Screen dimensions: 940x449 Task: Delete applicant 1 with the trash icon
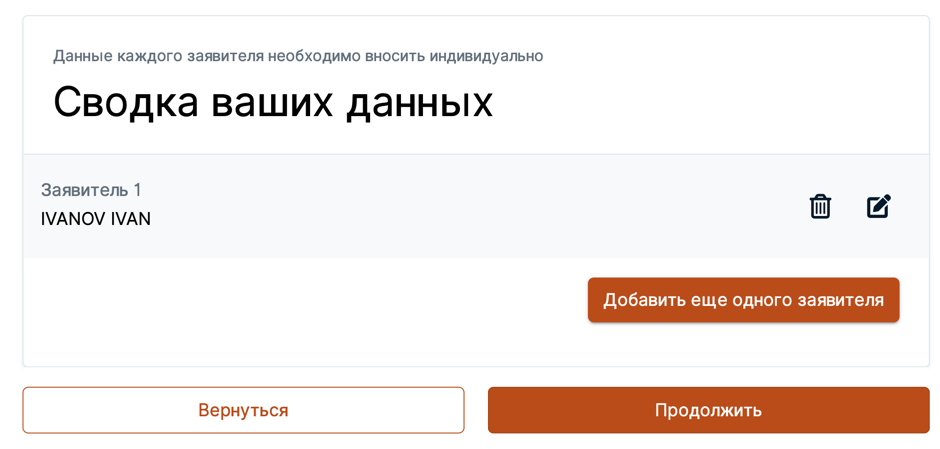[x=820, y=206]
